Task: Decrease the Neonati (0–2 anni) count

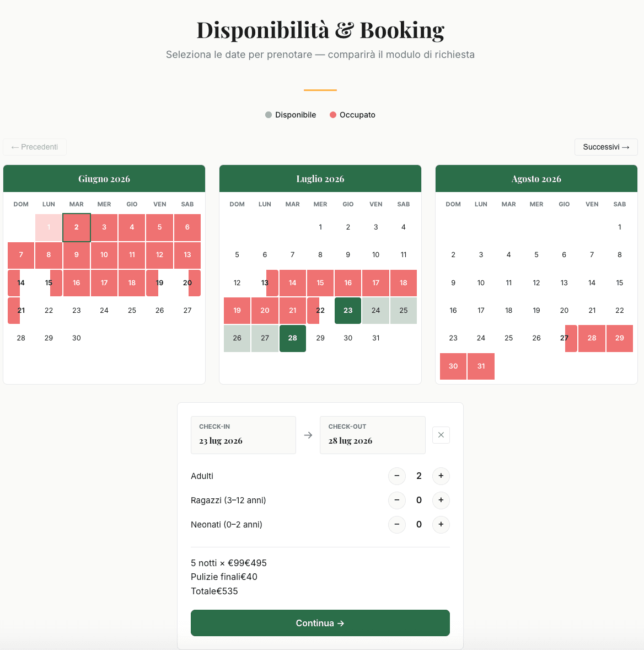Action: pyautogui.click(x=397, y=524)
